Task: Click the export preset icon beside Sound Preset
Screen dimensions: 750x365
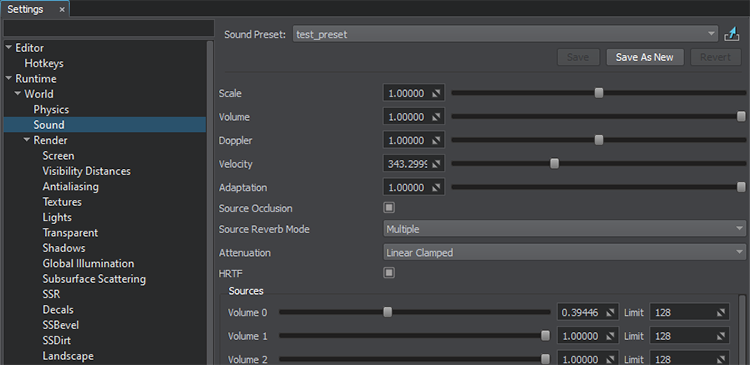Action: coord(732,34)
